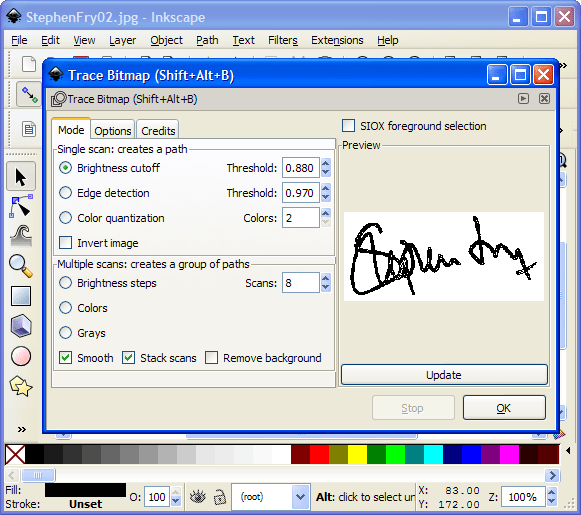Image resolution: width=581 pixels, height=515 pixels.
Task: Pick the magenta palette swatch
Action: tap(509, 454)
